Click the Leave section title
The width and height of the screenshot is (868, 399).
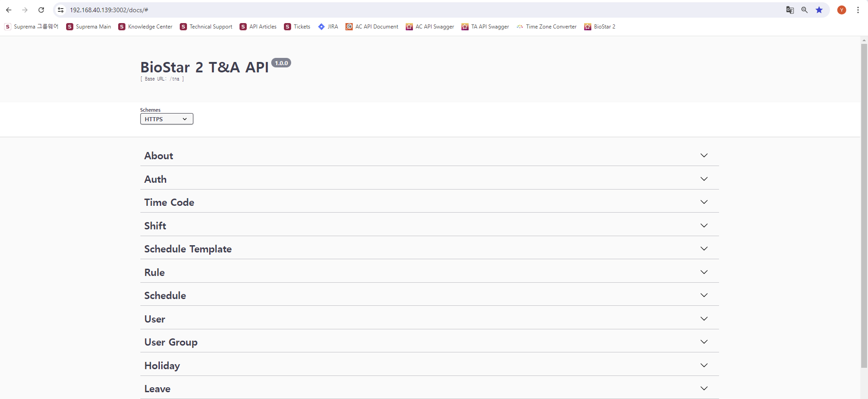158,389
